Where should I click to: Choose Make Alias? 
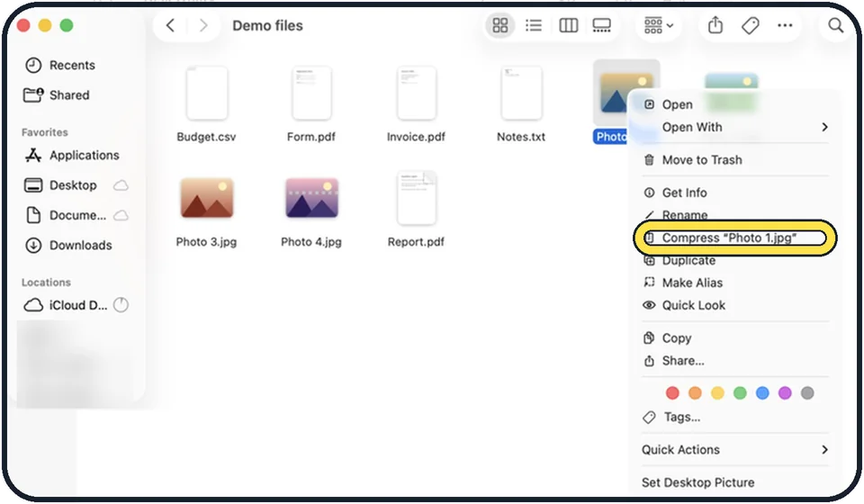click(735, 283)
